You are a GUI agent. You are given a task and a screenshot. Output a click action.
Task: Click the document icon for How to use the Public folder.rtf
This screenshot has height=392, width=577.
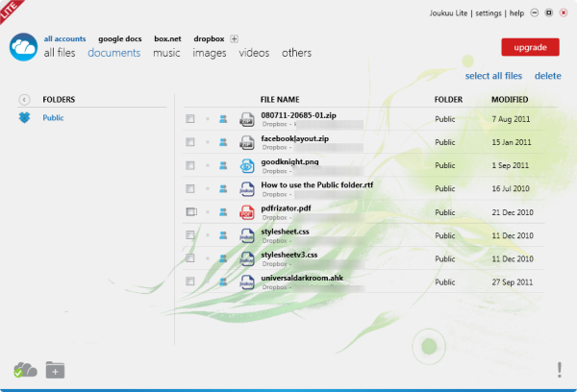246,189
